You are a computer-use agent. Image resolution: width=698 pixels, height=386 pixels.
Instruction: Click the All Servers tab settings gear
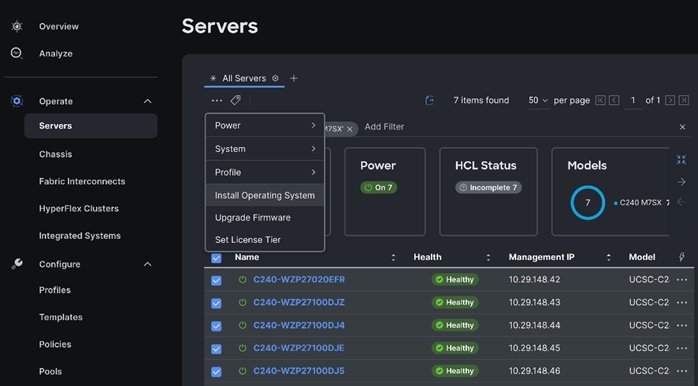tap(276, 78)
